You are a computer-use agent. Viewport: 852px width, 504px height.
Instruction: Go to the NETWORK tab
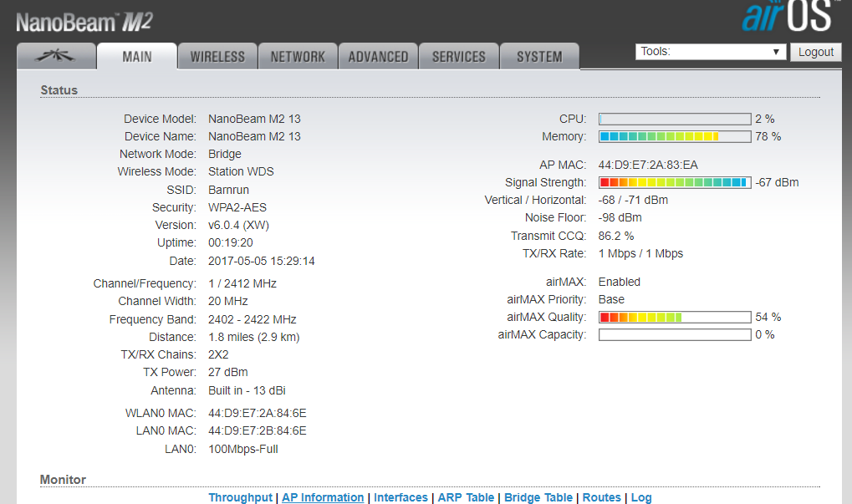point(298,57)
